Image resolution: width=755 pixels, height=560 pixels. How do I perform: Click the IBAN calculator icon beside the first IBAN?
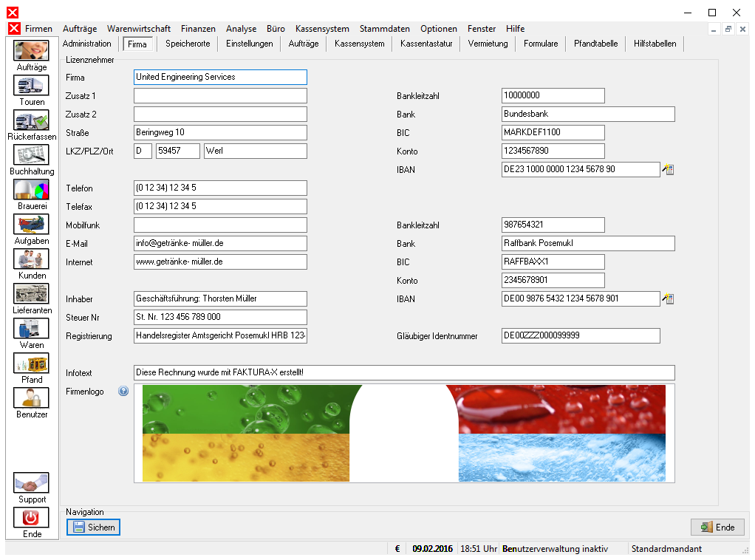click(668, 169)
